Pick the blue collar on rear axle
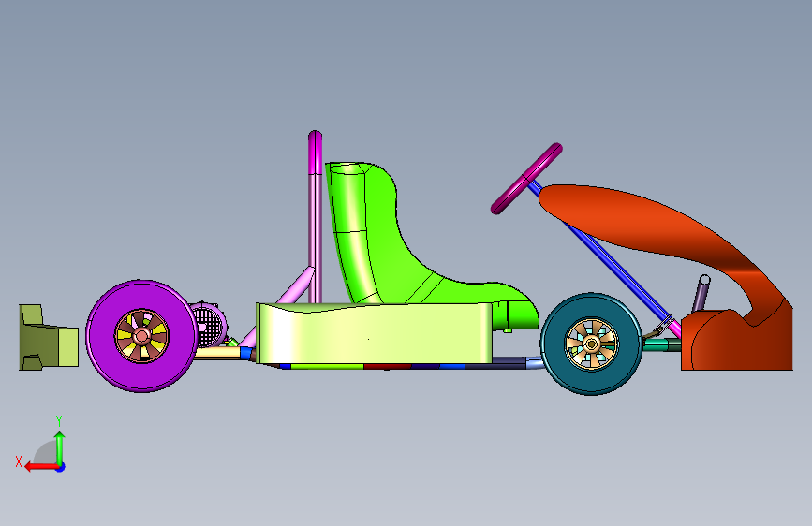Image resolution: width=812 pixels, height=526 pixels. click(x=246, y=354)
